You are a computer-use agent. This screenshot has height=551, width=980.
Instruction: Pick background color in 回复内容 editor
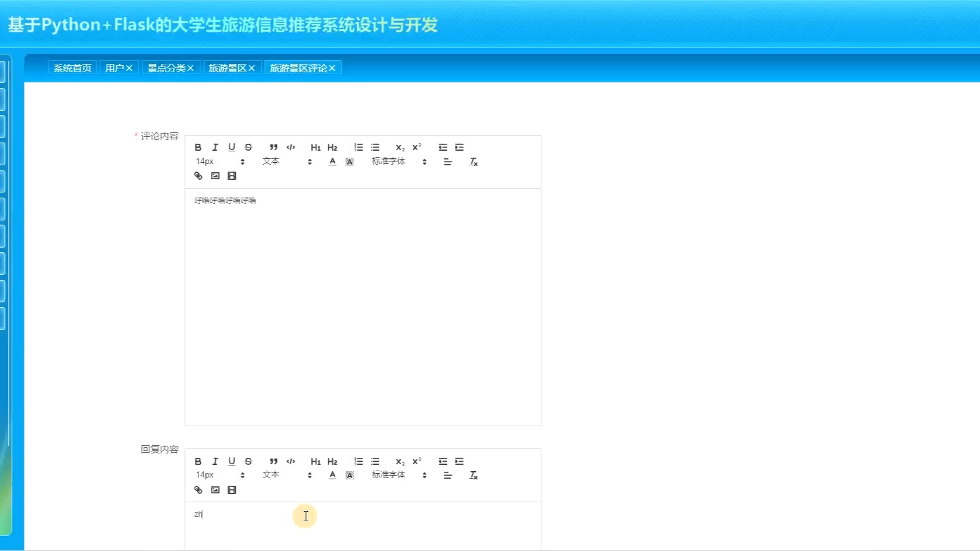pyautogui.click(x=349, y=476)
